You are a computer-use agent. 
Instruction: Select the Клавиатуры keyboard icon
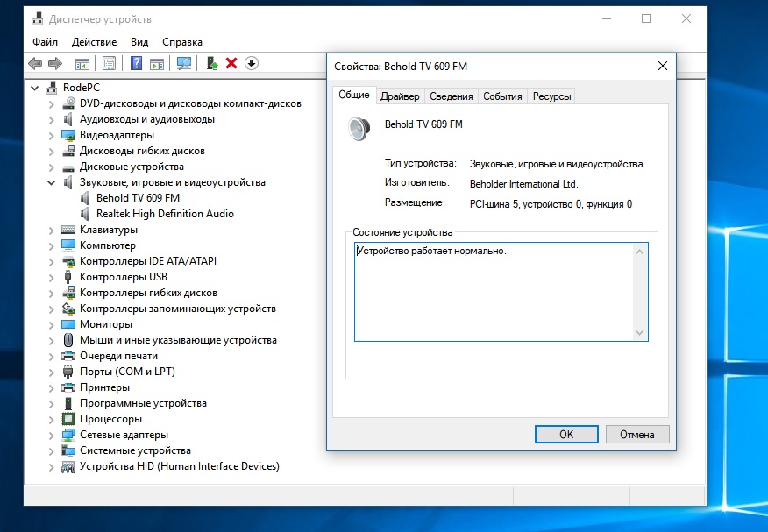coord(68,230)
